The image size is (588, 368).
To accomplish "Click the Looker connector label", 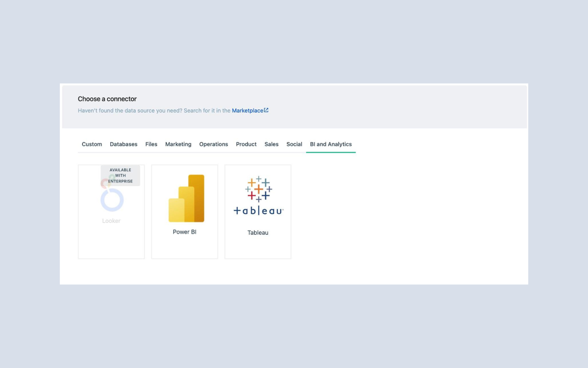I will (111, 221).
